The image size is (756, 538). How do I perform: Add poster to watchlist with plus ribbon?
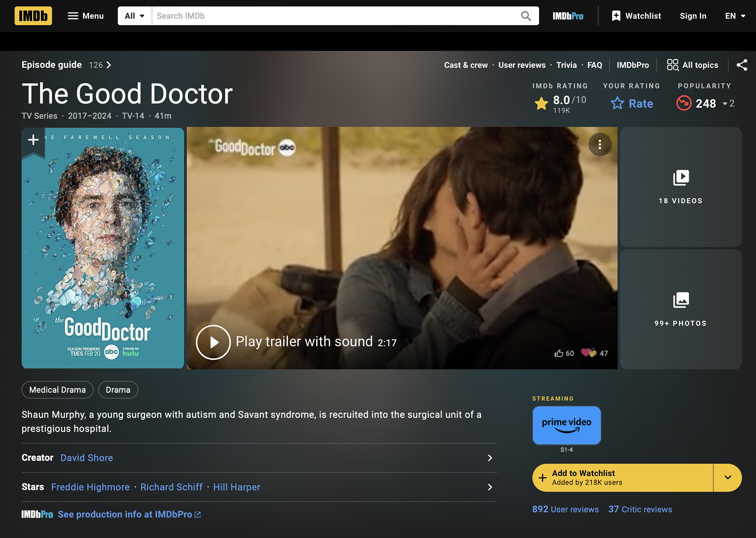[33, 140]
